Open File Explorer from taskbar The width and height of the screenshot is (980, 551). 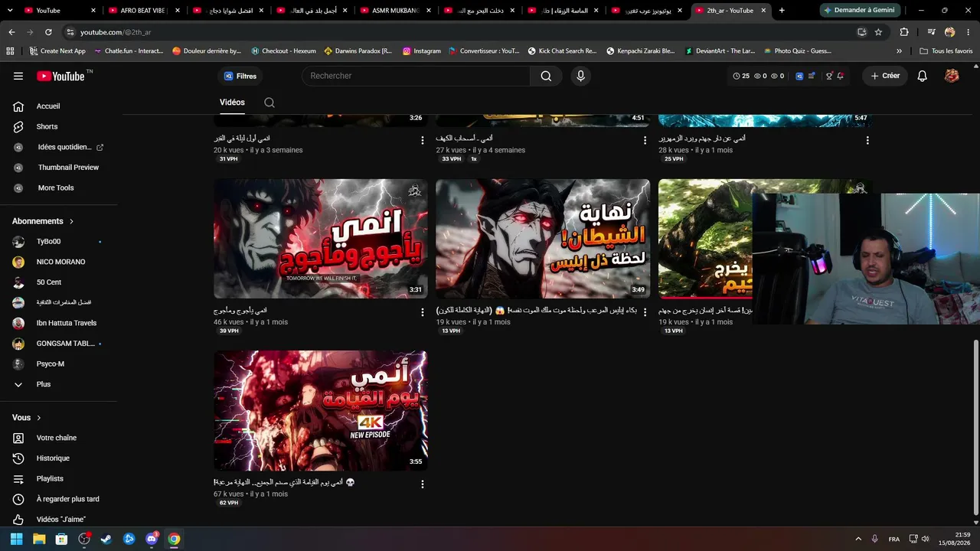(39, 539)
